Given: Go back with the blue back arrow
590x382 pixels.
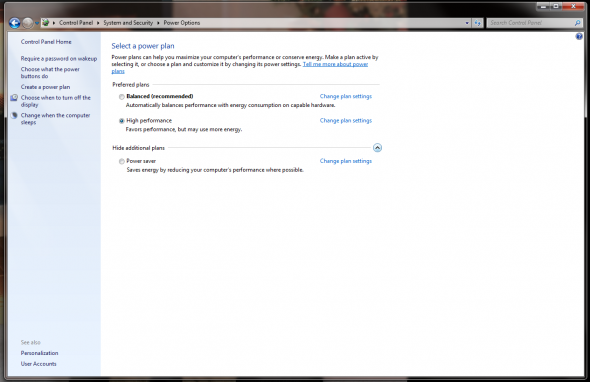Looking at the screenshot, I should click(15, 23).
